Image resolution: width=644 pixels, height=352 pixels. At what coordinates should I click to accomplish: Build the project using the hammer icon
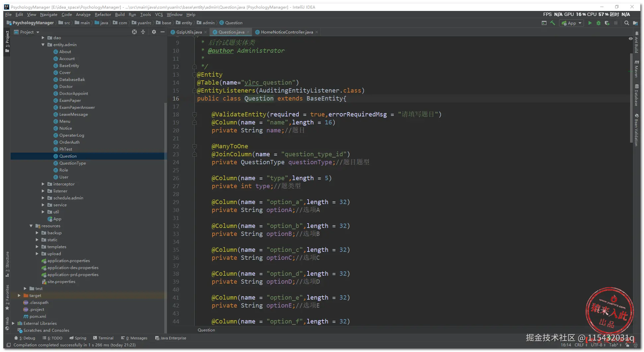pyautogui.click(x=552, y=23)
